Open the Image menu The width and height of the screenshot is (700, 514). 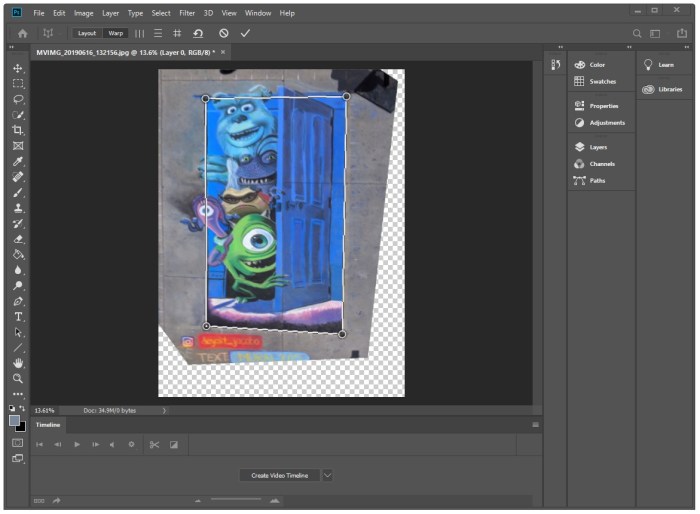tap(84, 13)
